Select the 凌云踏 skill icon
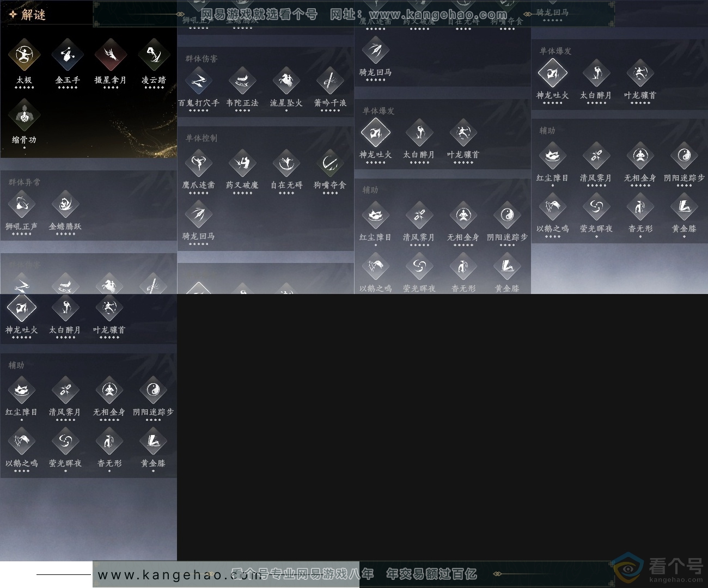Image resolution: width=708 pixels, height=588 pixels. coord(154,55)
